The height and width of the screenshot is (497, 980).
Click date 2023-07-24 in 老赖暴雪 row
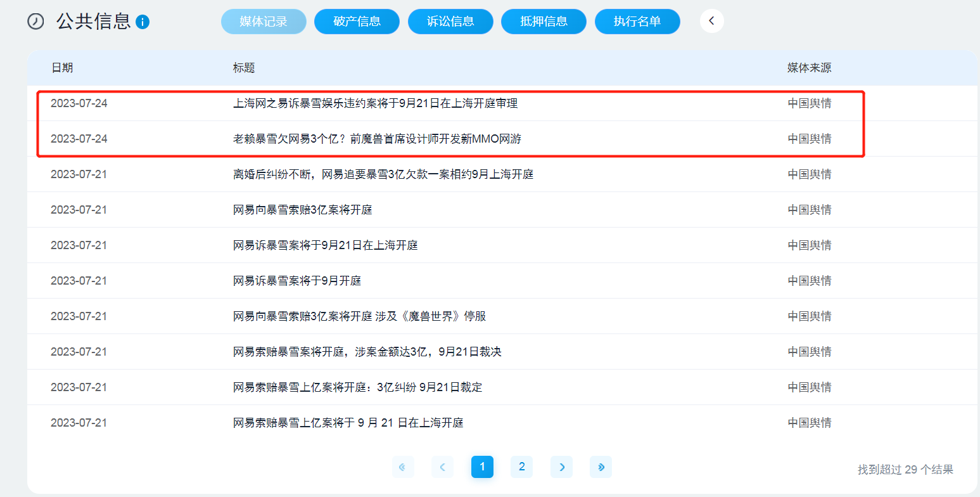click(x=79, y=139)
